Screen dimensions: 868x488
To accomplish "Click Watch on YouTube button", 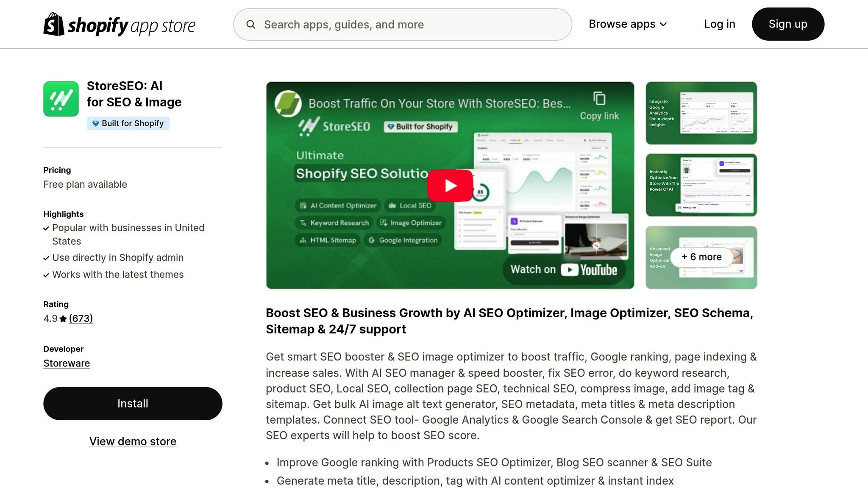I will 564,269.
